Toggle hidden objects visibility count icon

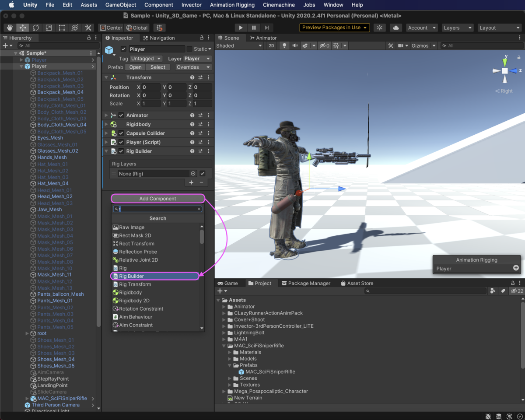[x=324, y=45]
